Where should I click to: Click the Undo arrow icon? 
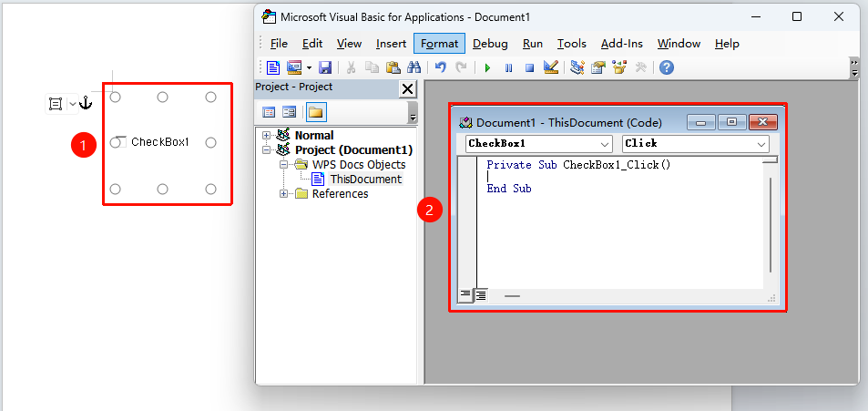(440, 67)
